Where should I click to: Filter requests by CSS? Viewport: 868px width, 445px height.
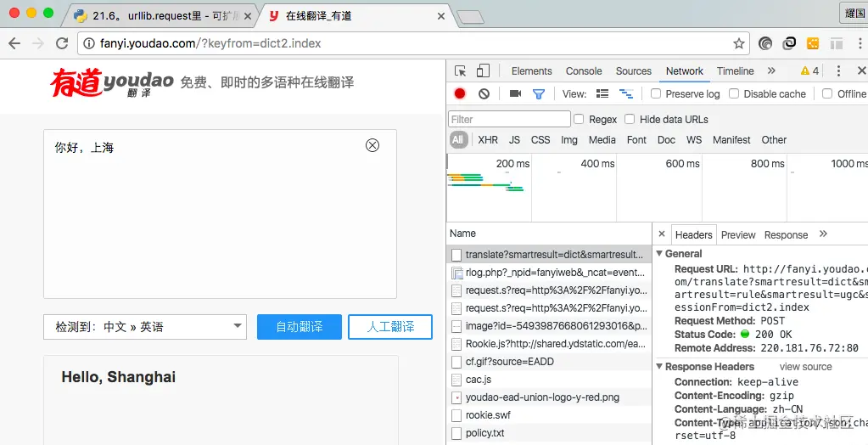[540, 139]
